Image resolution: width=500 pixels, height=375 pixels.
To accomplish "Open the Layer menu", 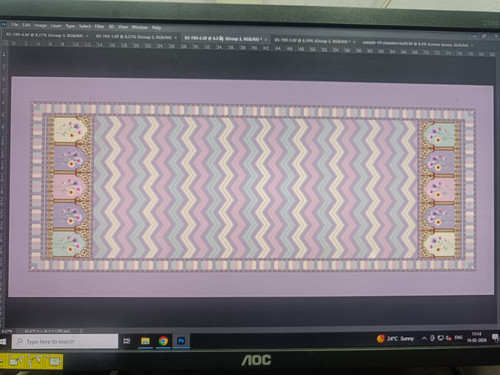I will click(56, 26).
